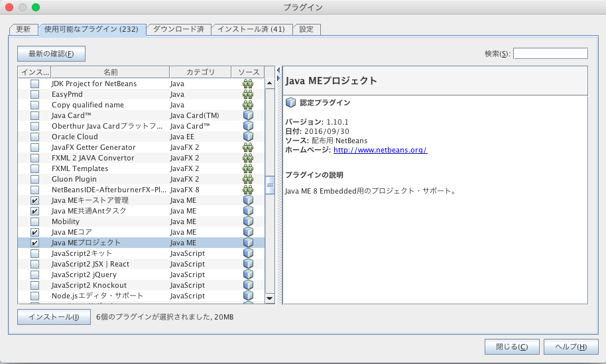Click the plugin list scroll up arrow
The image size is (606, 364).
tap(270, 83)
